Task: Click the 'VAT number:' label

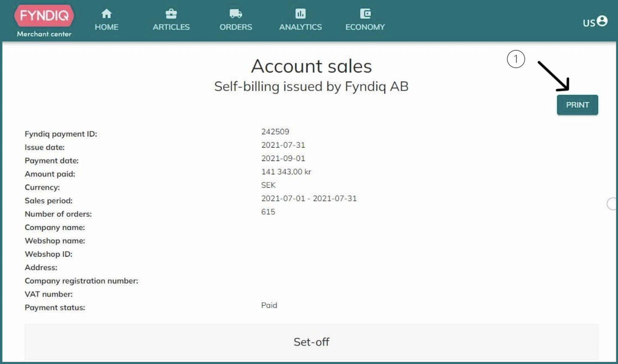Action: 49,294
